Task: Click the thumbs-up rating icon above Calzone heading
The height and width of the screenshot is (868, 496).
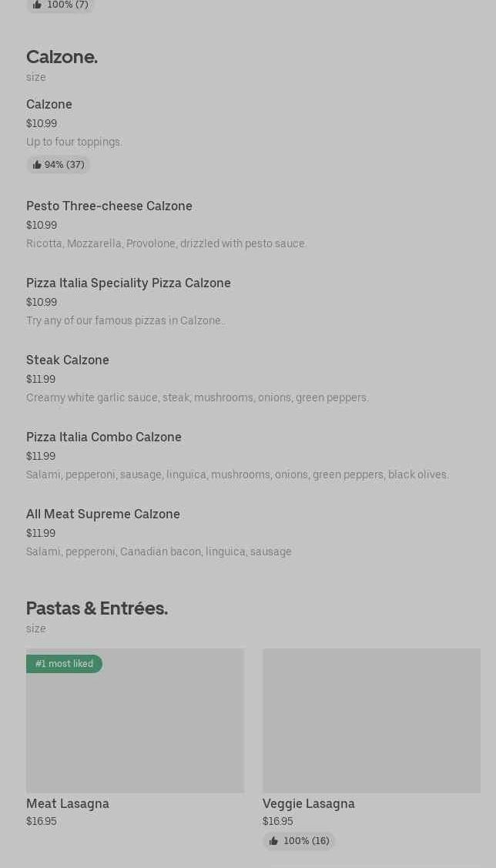Action: (37, 5)
